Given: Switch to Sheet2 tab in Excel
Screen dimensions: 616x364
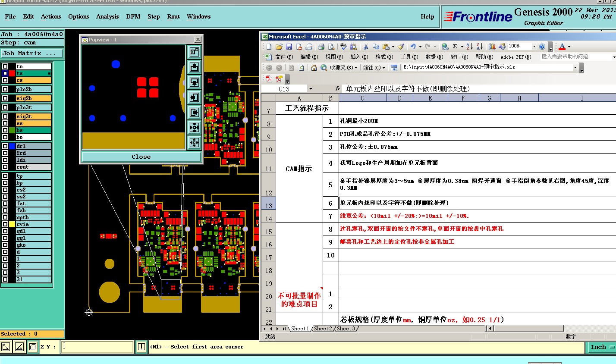Looking at the screenshot, I should 323,329.
